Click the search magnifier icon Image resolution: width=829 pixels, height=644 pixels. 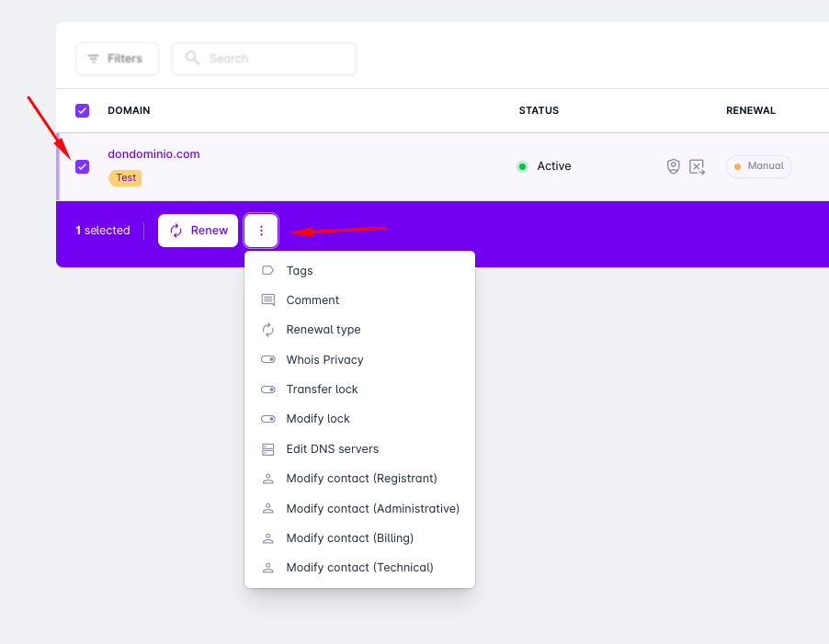tap(192, 58)
